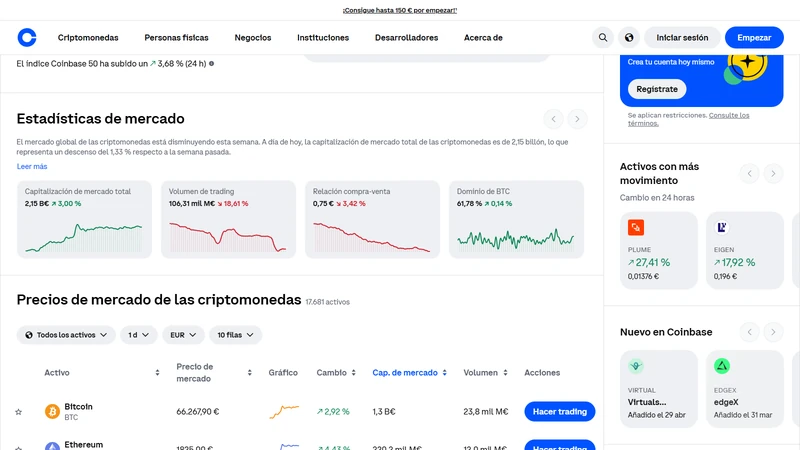Open Relación compra-venta chart card
The image size is (800, 450).
(372, 219)
